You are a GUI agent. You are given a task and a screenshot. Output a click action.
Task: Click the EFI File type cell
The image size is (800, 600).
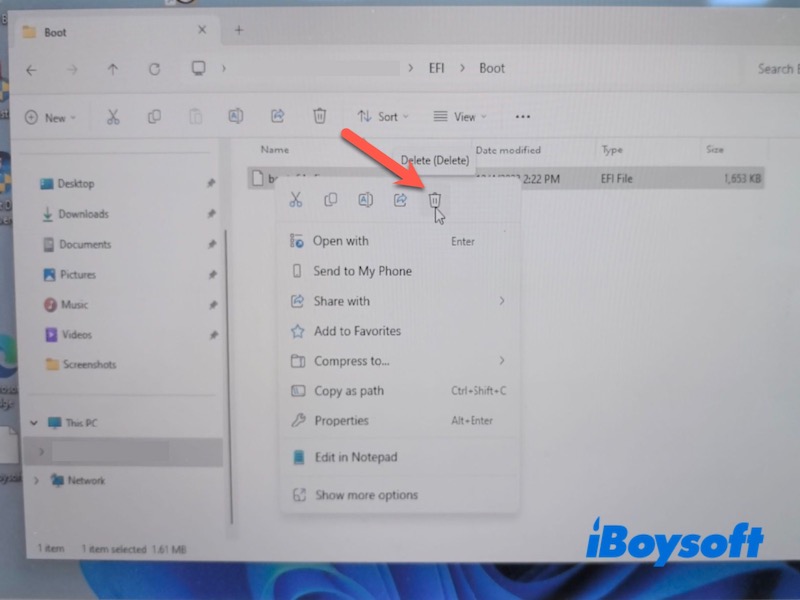616,179
